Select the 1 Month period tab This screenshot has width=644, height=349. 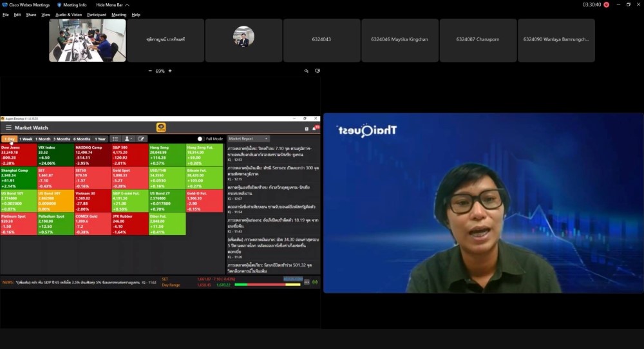pos(43,139)
